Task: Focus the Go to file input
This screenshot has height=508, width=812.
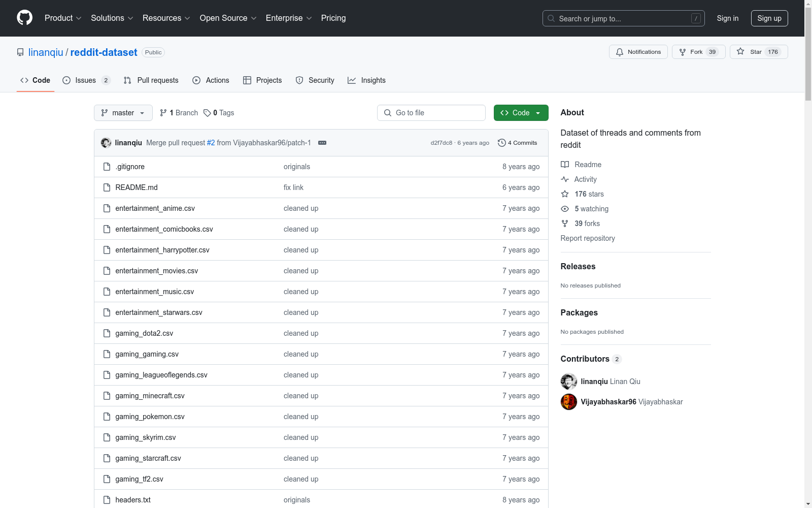Action: click(431, 113)
